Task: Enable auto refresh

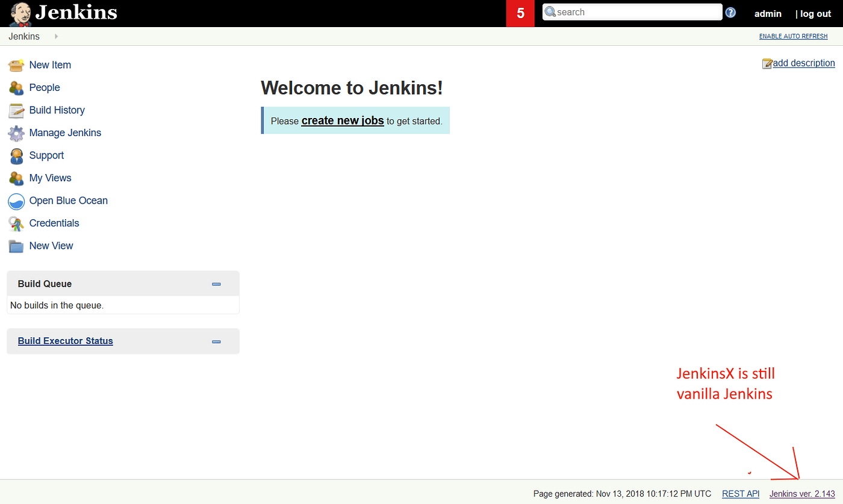Action: [x=793, y=36]
